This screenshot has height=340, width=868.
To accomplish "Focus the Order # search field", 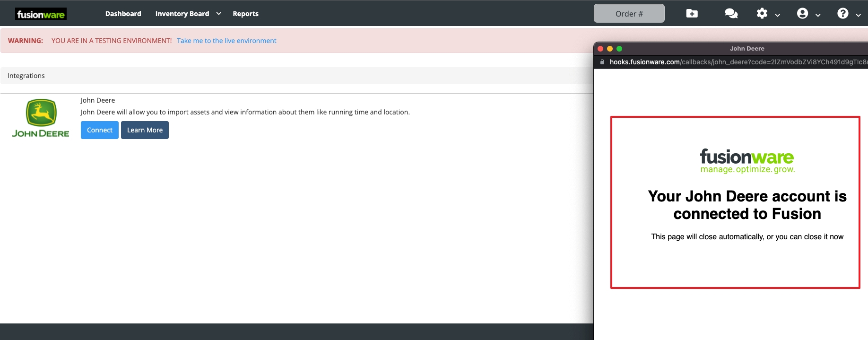I will pos(629,14).
